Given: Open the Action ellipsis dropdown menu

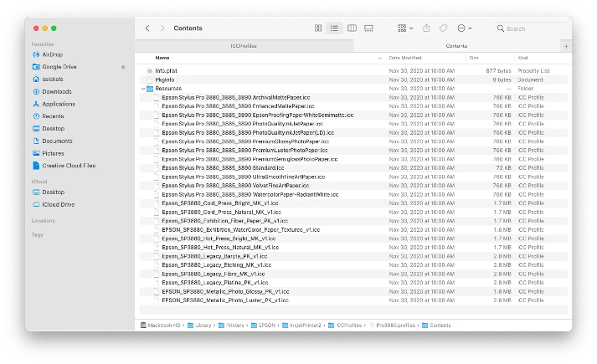Looking at the screenshot, I should point(464,28).
